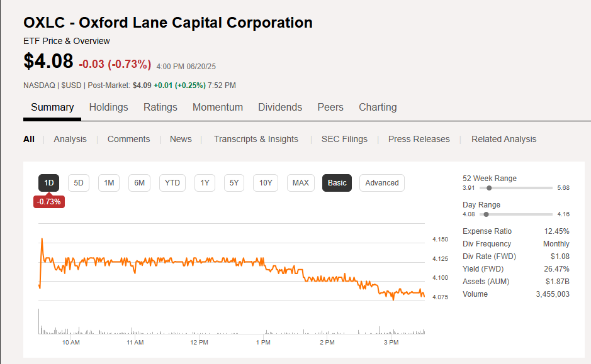
Task: Click ETF Price & Overview subtitle
Action: [x=67, y=41]
